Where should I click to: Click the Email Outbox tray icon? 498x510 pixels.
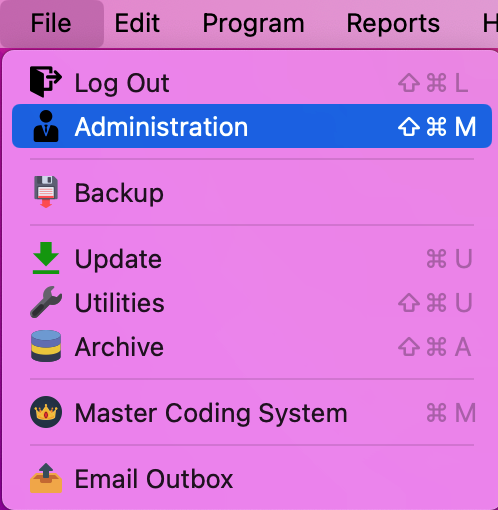(x=46, y=478)
